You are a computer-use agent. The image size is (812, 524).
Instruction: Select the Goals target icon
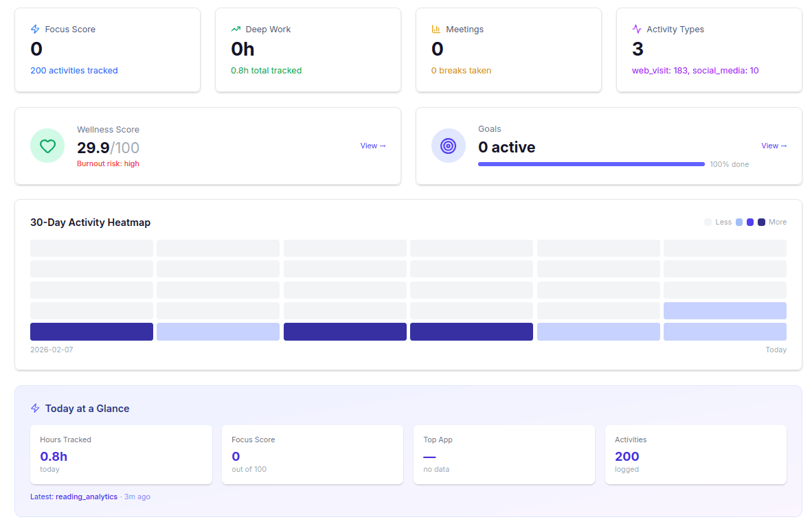[x=448, y=146]
